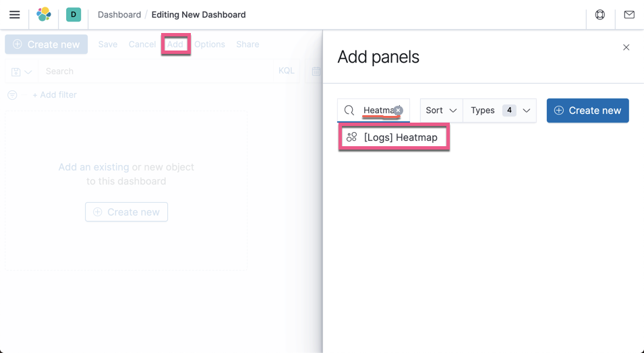
Task: Open the help lifebuoy icon
Action: click(x=600, y=15)
